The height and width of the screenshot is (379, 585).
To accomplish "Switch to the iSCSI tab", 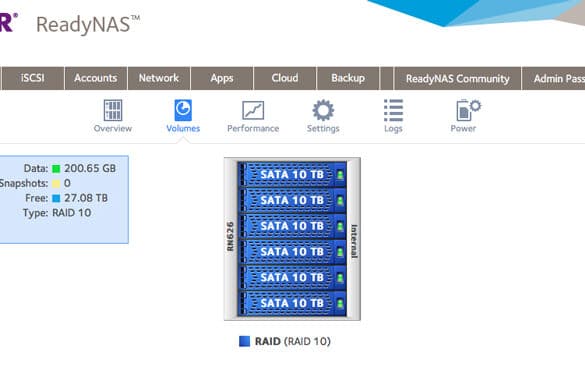I will tap(32, 78).
